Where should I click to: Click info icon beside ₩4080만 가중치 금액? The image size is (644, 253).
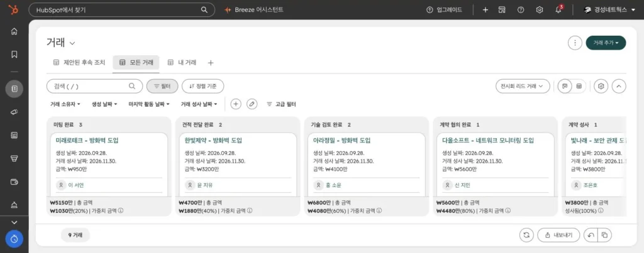[379, 211]
